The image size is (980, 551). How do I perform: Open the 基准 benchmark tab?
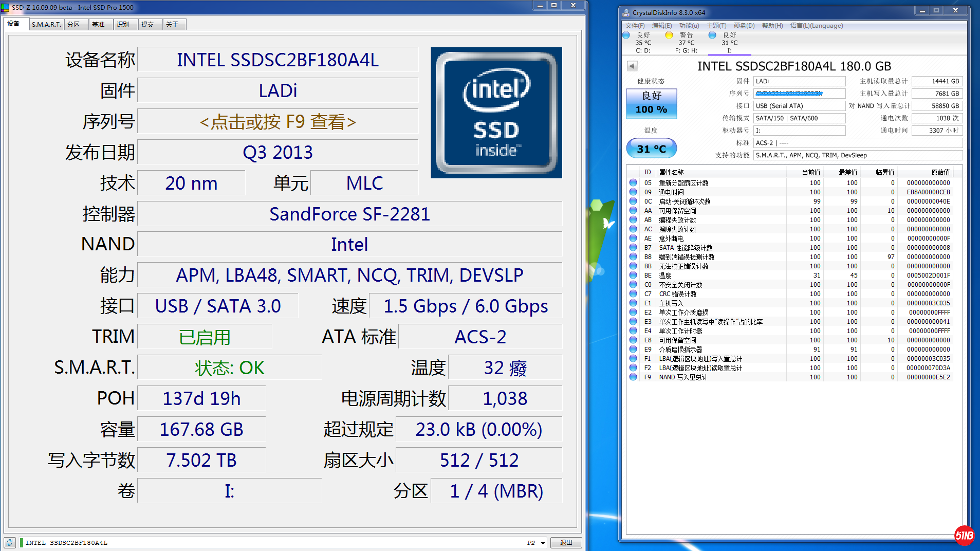[98, 24]
